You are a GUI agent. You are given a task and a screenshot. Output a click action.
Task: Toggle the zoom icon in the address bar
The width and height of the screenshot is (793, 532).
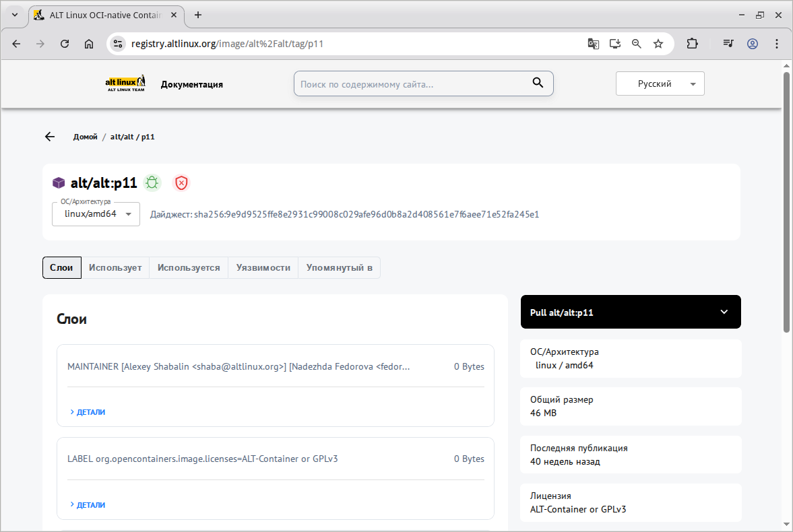click(x=636, y=43)
